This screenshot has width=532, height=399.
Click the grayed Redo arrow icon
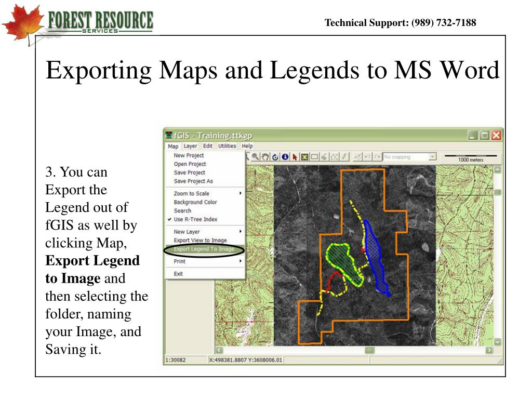tap(377, 157)
